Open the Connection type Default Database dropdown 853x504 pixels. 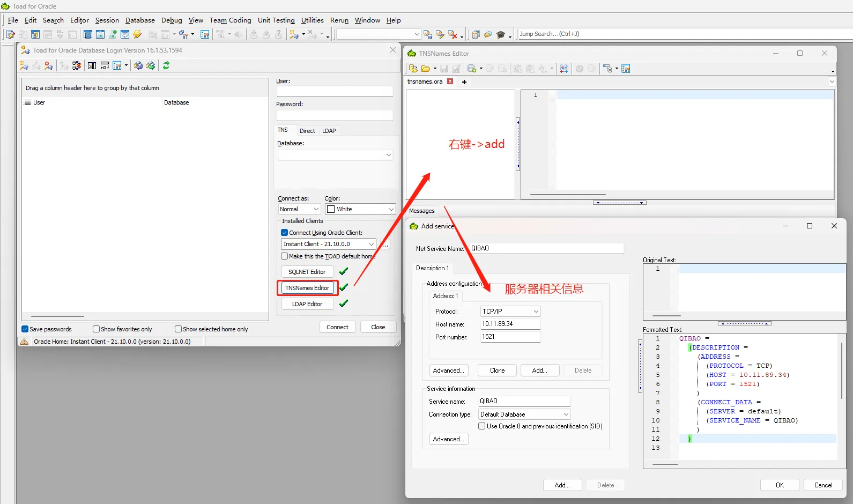coord(566,414)
